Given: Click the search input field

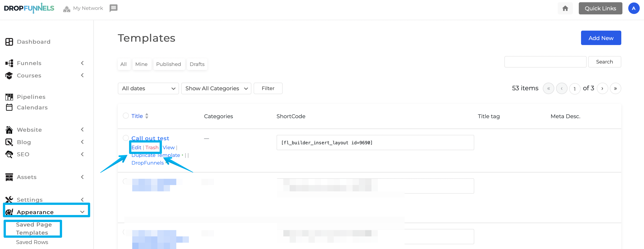Looking at the screenshot, I should coord(546,62).
